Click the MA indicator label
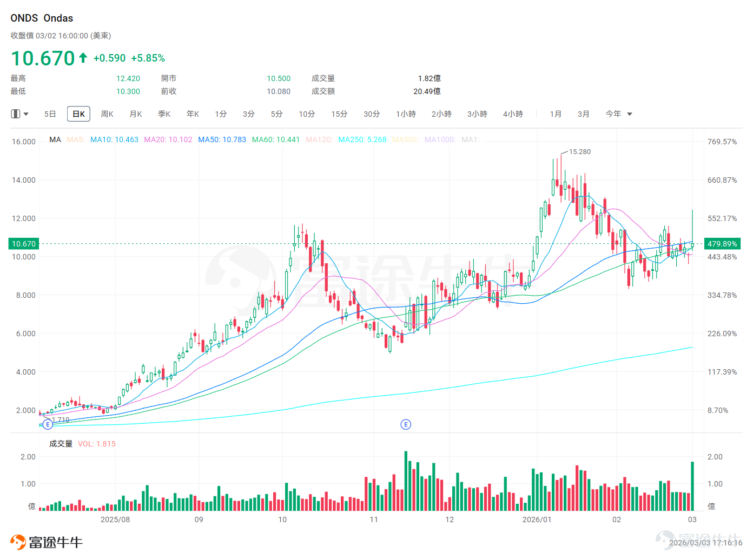 coord(55,139)
